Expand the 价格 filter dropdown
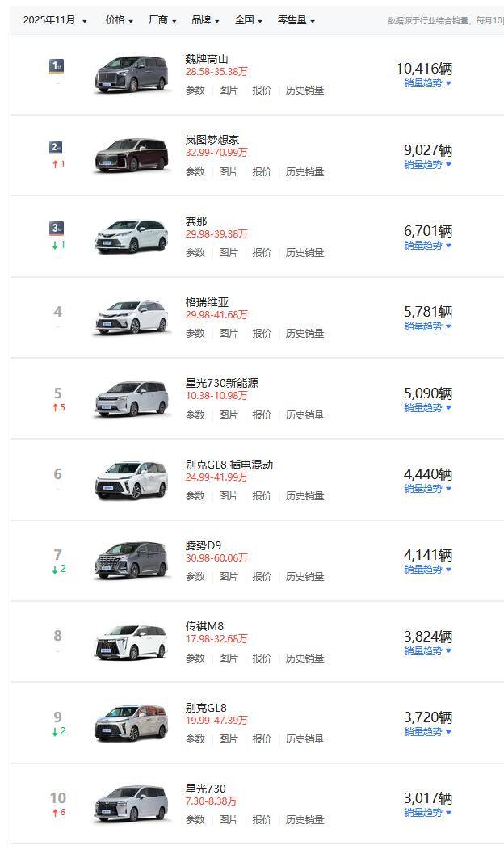This screenshot has width=504, height=854. tap(119, 20)
